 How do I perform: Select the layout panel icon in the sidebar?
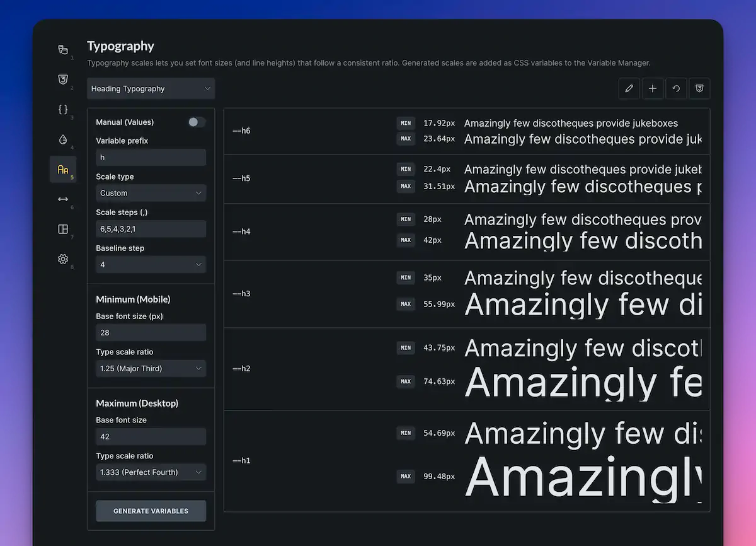pyautogui.click(x=63, y=229)
